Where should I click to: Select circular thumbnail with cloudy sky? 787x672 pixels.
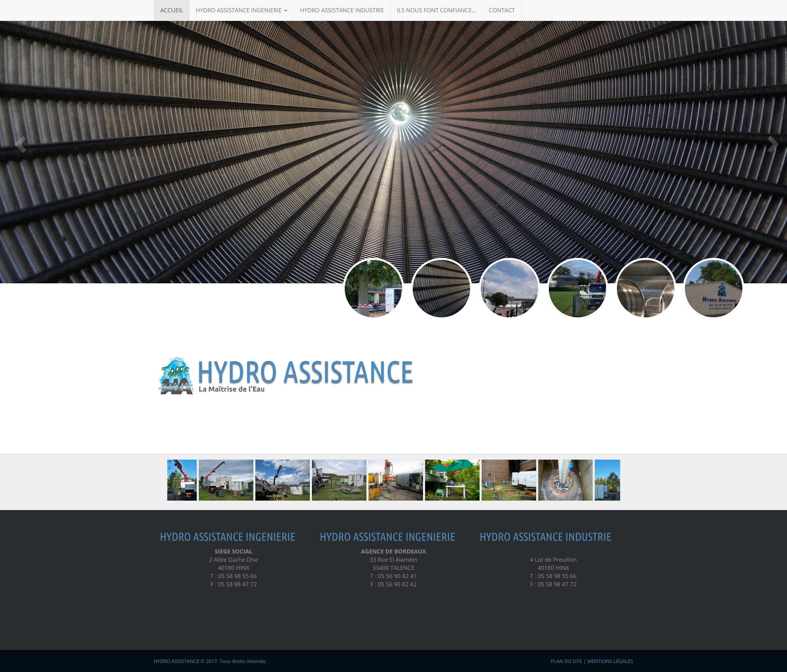[510, 288]
